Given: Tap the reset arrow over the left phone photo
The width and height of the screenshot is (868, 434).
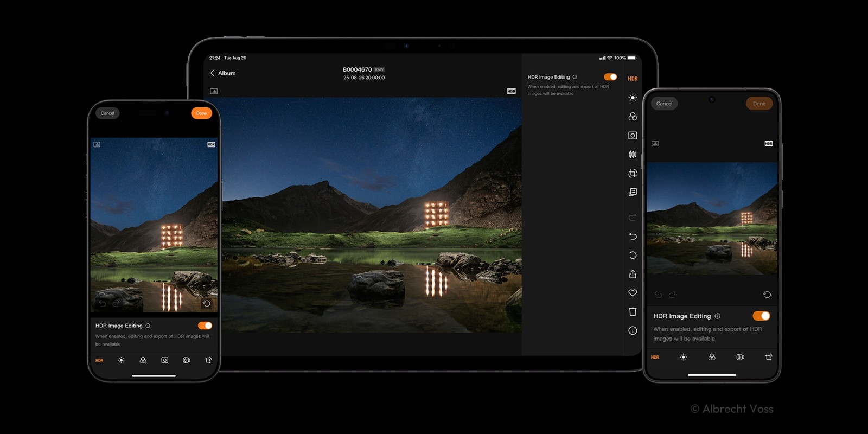Looking at the screenshot, I should [x=207, y=304].
